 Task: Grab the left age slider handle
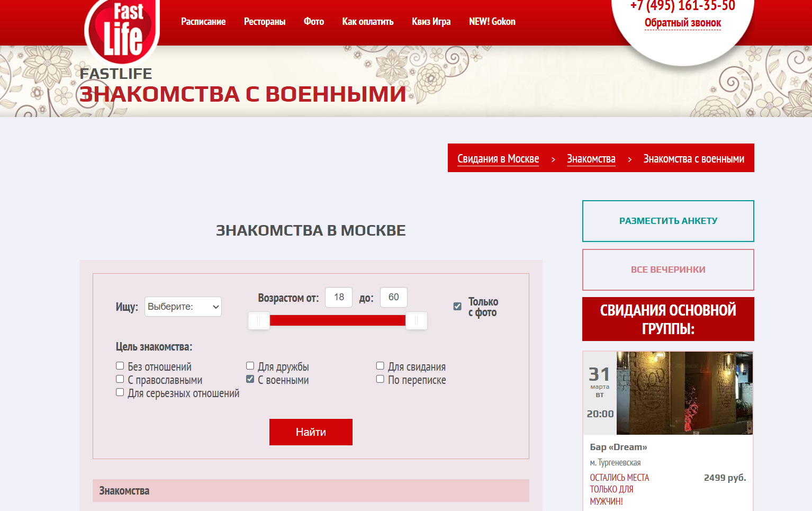point(259,320)
